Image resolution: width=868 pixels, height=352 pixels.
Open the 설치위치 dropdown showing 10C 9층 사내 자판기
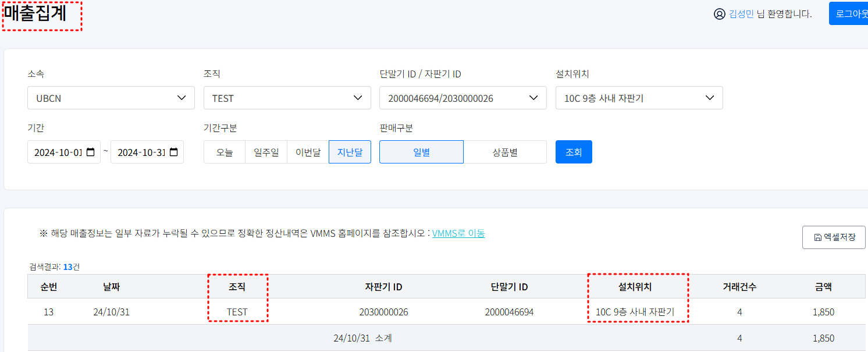pos(639,97)
